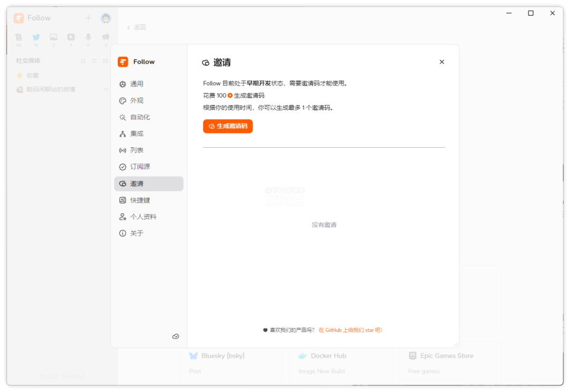Open the 集成 integration settings tab
570x392 pixels.
149,133
